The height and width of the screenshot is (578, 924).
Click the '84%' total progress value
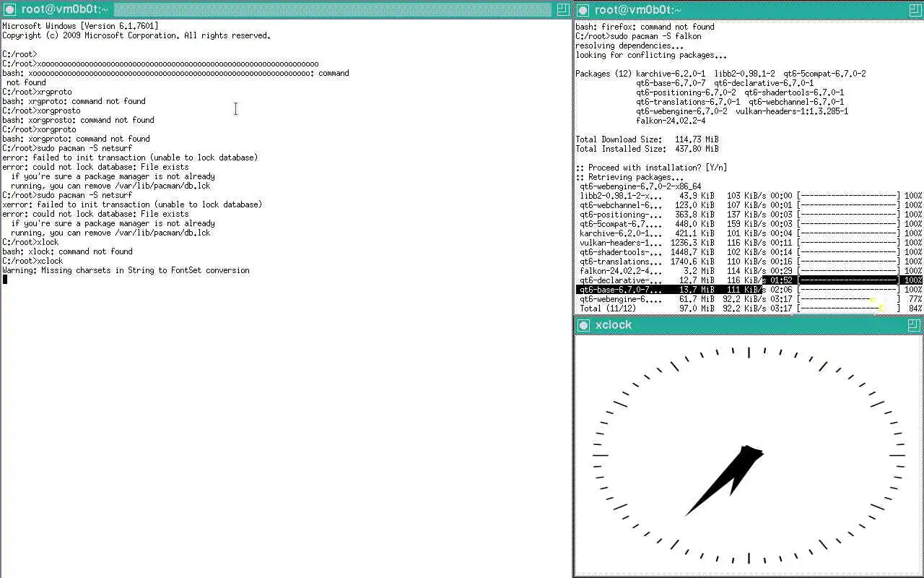[x=915, y=309]
